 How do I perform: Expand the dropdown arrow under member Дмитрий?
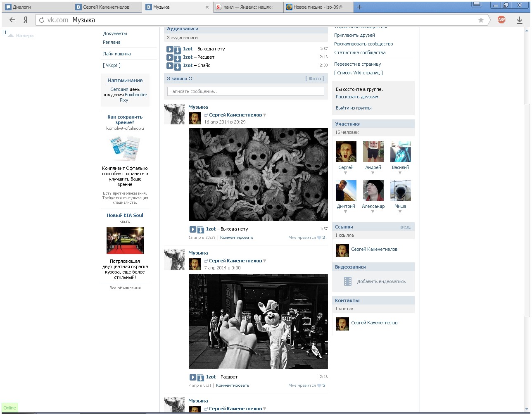(x=346, y=212)
